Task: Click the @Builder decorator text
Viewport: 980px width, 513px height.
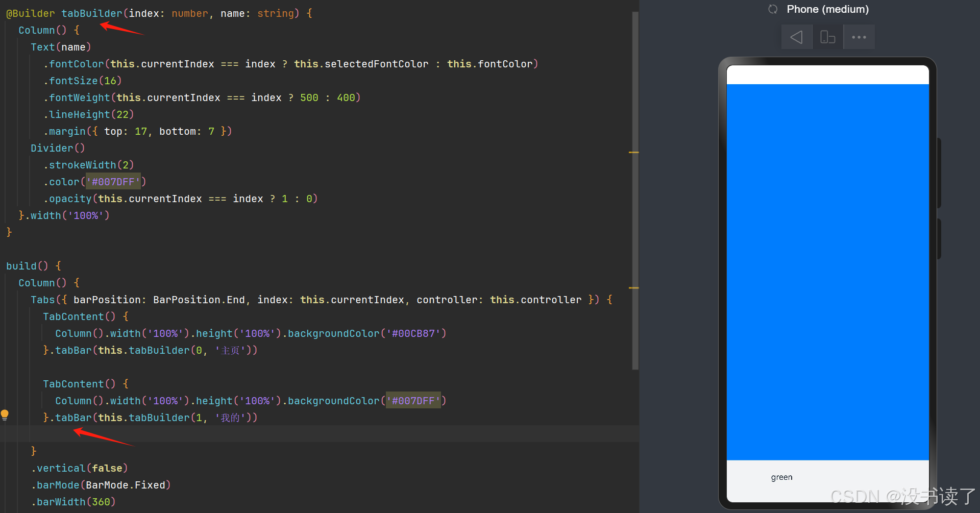Action: point(31,14)
